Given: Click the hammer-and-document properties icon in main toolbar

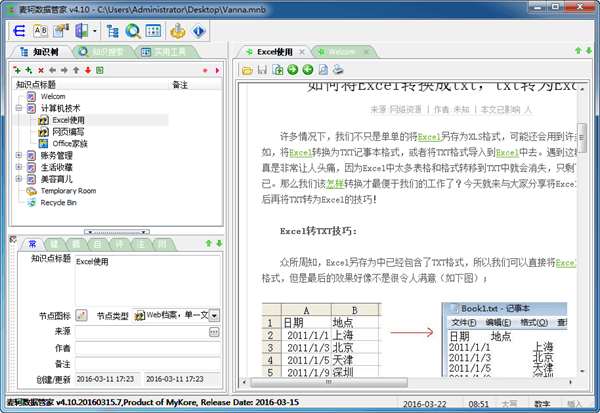Looking at the screenshot, I should click(61, 31).
